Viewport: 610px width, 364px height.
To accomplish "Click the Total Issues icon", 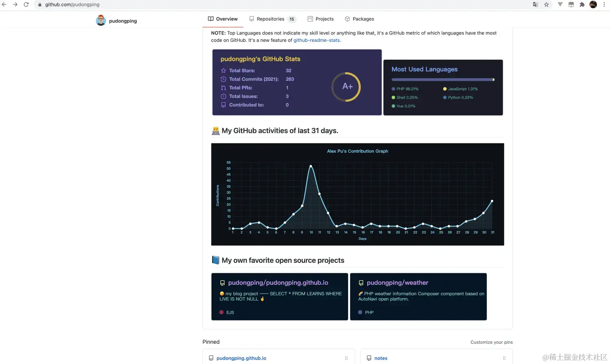I will [x=223, y=96].
